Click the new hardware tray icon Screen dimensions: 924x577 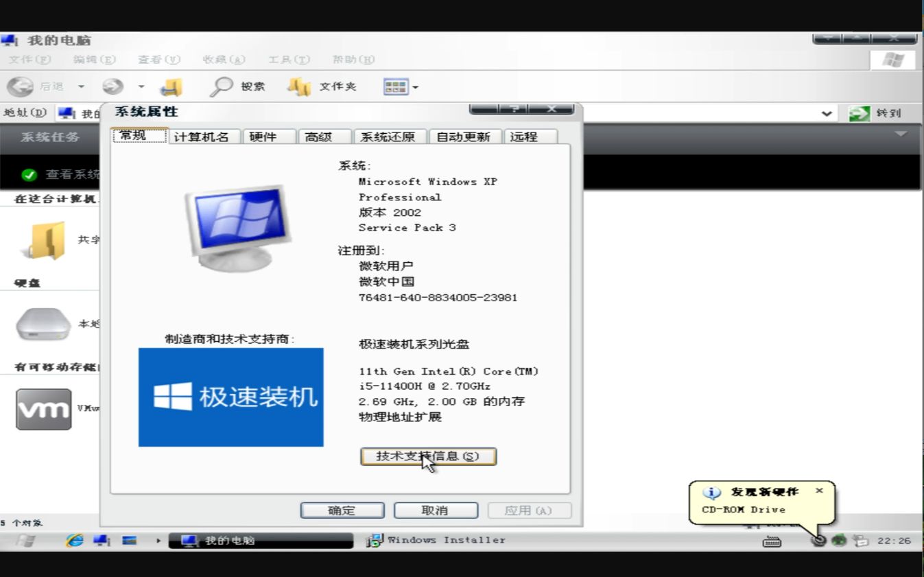pyautogui.click(x=818, y=541)
